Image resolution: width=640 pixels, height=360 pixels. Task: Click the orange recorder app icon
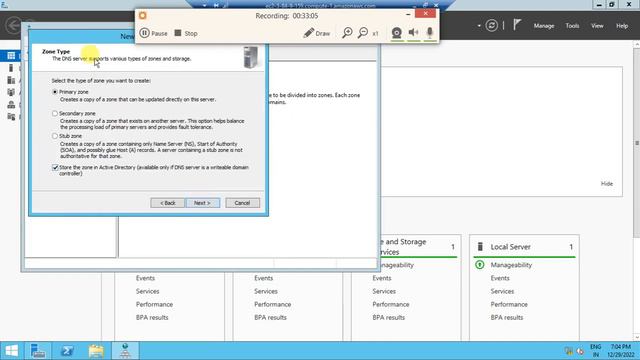coord(142,16)
